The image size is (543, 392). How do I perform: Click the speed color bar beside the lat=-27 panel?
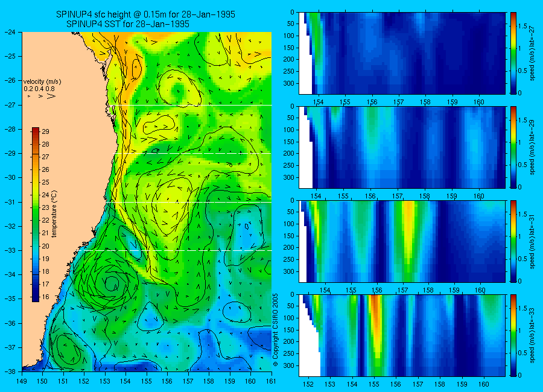[x=513, y=53]
